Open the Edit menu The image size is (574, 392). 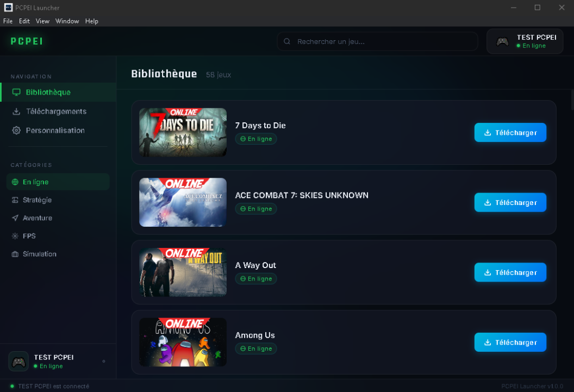[x=24, y=21]
